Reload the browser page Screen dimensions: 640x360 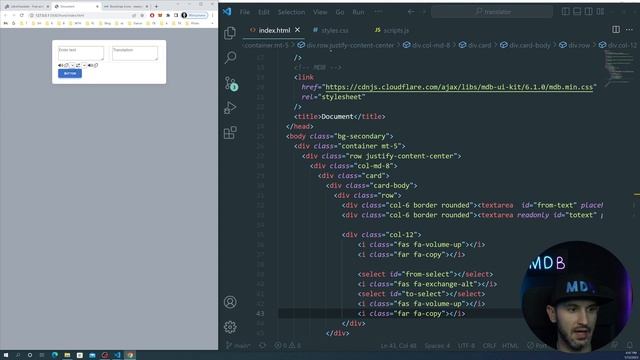(22, 15)
